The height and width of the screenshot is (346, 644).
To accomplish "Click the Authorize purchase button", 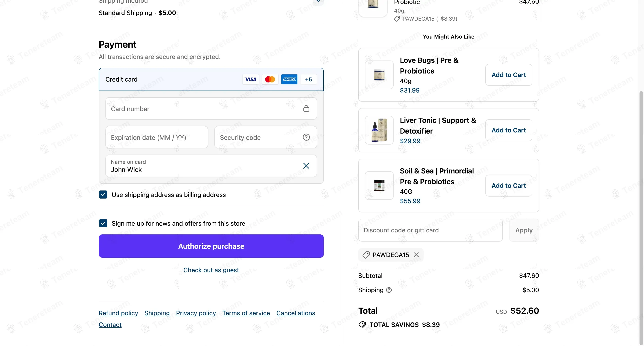I will [211, 246].
